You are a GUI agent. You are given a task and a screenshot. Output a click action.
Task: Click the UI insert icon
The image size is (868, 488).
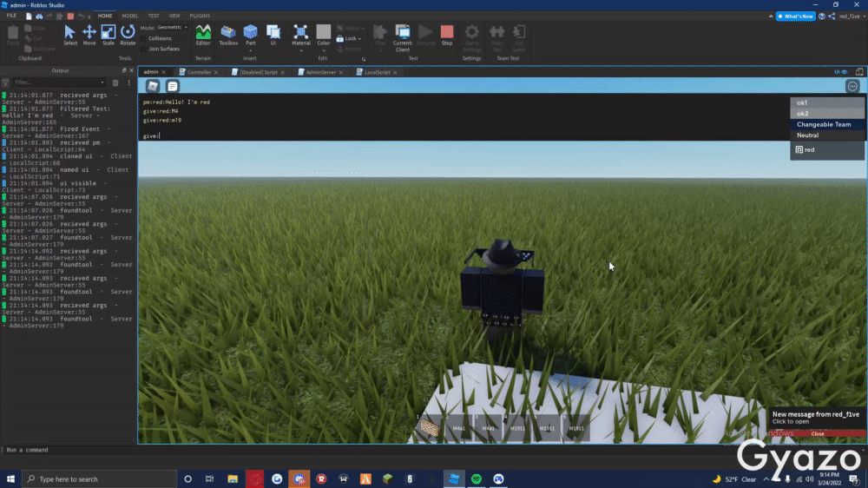pyautogui.click(x=273, y=35)
